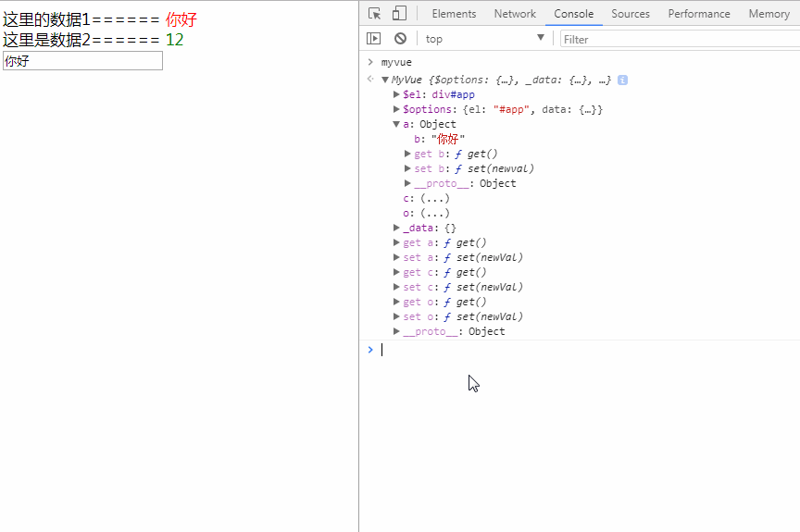Invoke the c: (...) getter value
This screenshot has width=800, height=532.
(435, 198)
